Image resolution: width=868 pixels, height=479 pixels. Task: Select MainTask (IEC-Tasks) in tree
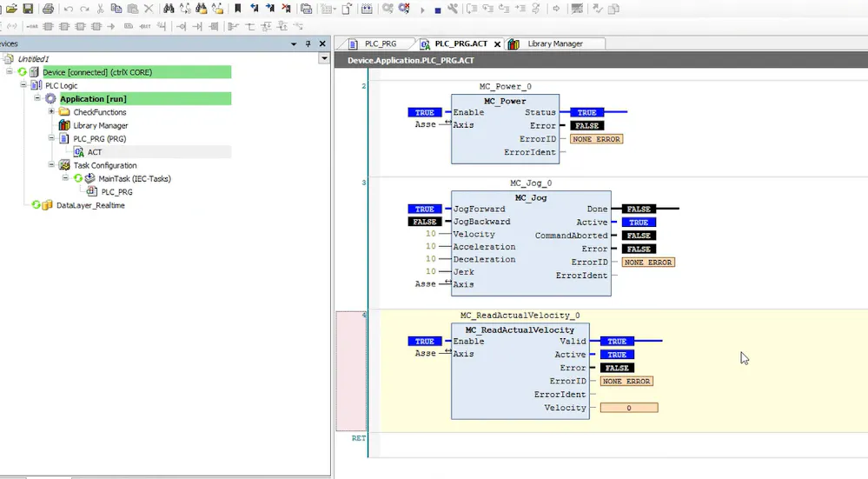[134, 179]
